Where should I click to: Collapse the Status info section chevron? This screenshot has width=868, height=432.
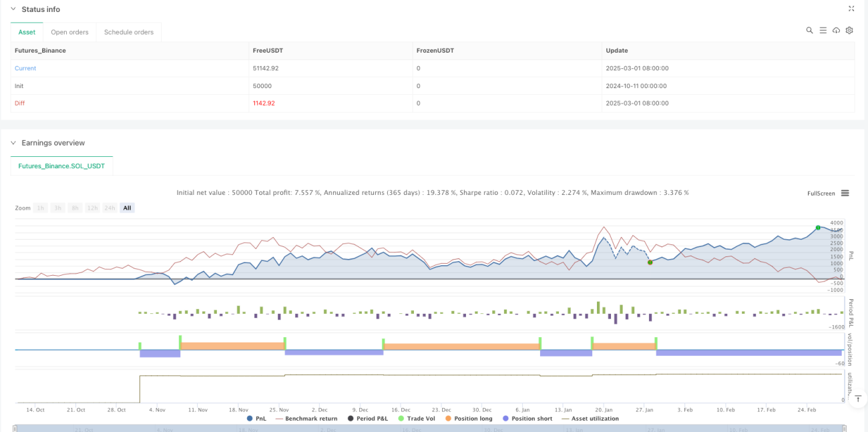[13, 9]
